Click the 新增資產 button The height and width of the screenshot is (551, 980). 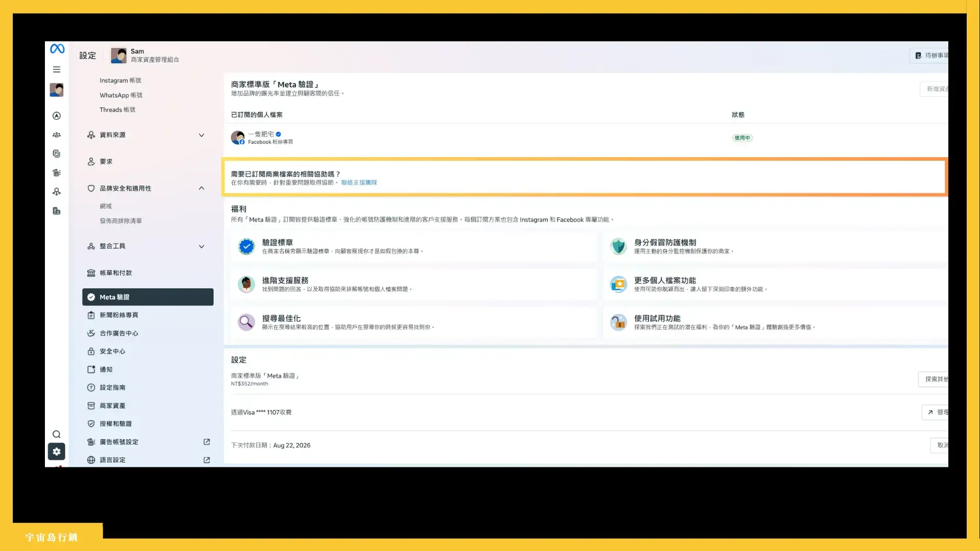pos(934,89)
